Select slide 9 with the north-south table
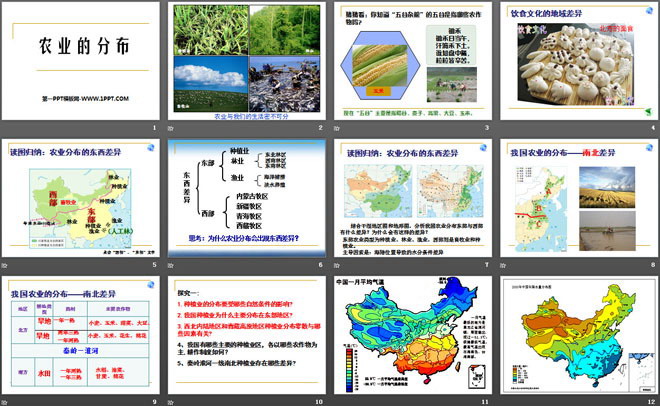Image resolution: width=660 pixels, height=406 pixels. (80, 335)
